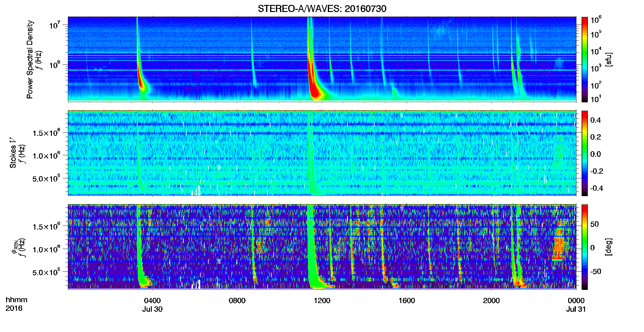Click the "1600" time axis label
The height and width of the screenshot is (332, 644).
pos(407,301)
